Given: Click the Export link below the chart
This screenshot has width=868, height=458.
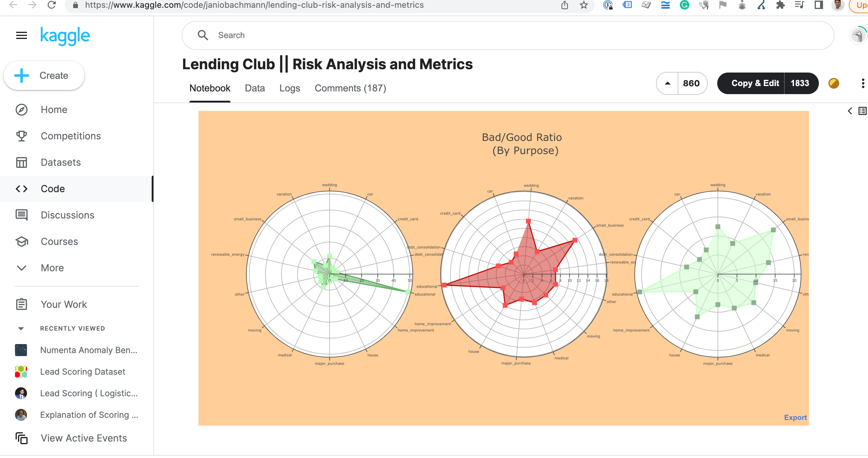Looking at the screenshot, I should click(795, 418).
